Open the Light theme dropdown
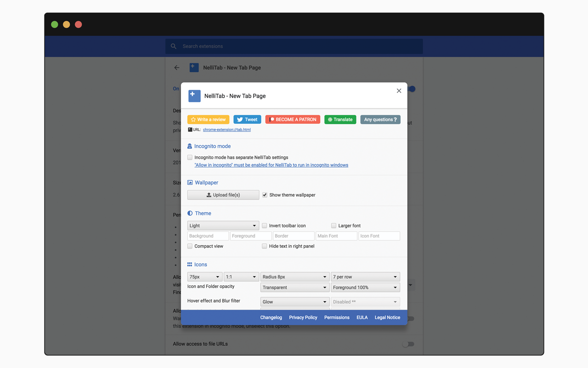 tap(223, 226)
